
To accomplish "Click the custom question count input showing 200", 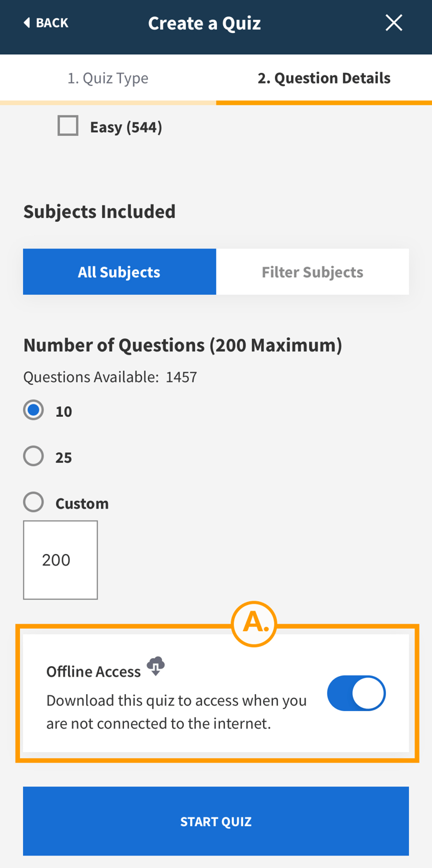I will [60, 560].
